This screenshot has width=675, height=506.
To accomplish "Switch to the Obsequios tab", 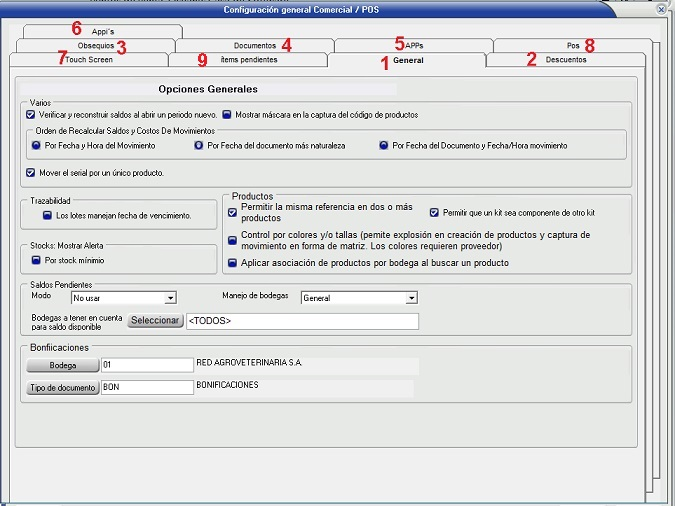I will tap(96, 46).
